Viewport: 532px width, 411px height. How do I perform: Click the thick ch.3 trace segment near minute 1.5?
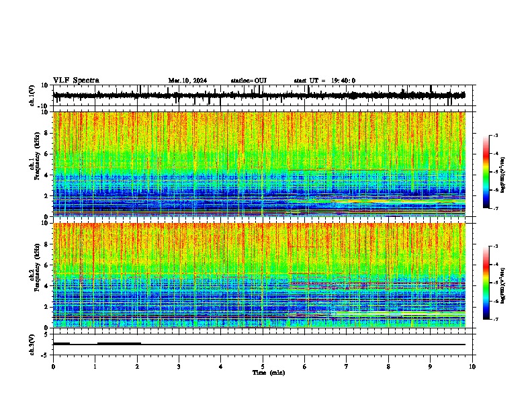[x=119, y=344]
